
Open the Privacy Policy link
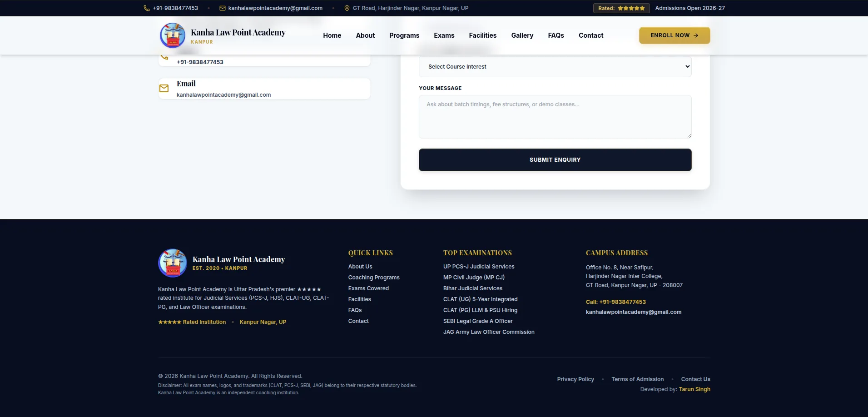(575, 379)
